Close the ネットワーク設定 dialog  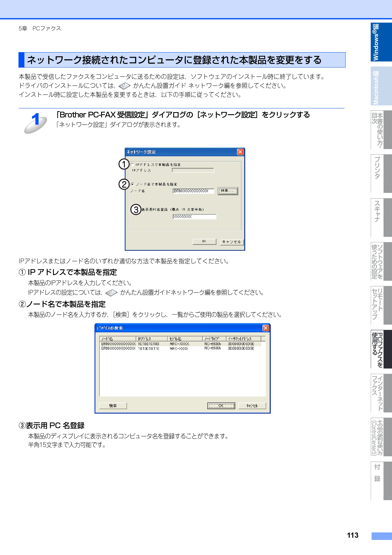tap(240, 152)
